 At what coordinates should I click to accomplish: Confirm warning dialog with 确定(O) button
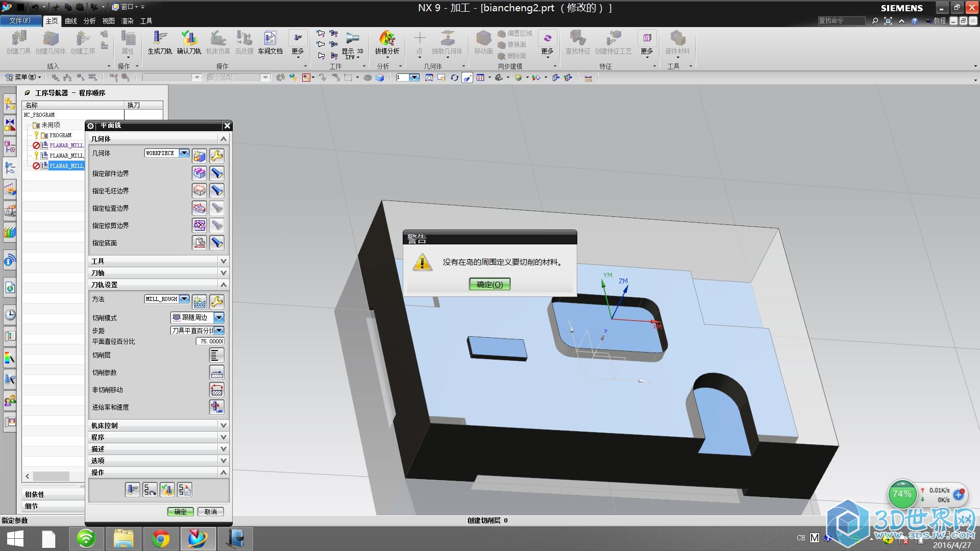click(x=490, y=285)
